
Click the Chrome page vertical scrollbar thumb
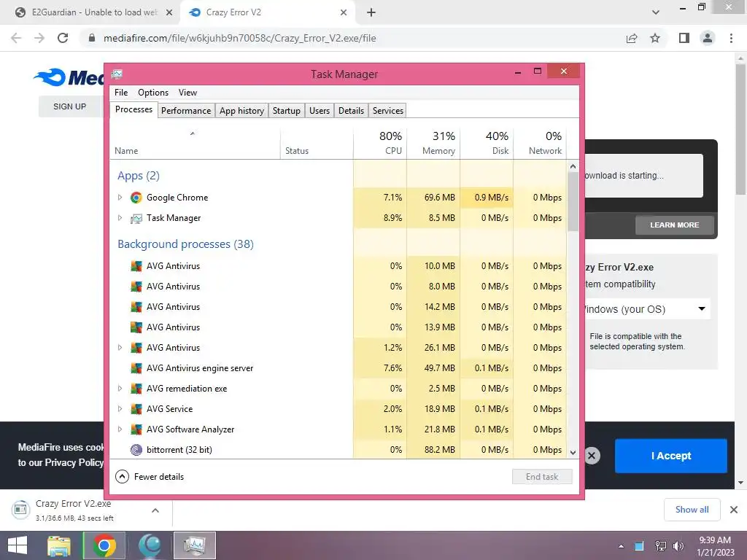coord(740,128)
